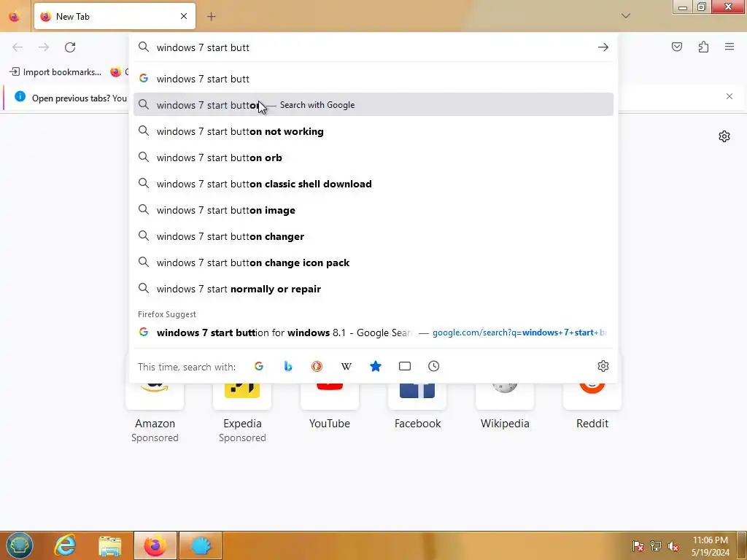
Task: Search Bookmarks using star icon
Action: [x=376, y=366]
